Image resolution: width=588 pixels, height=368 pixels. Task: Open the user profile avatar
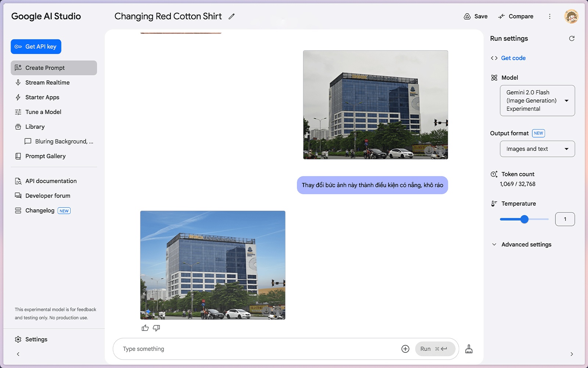point(571,17)
